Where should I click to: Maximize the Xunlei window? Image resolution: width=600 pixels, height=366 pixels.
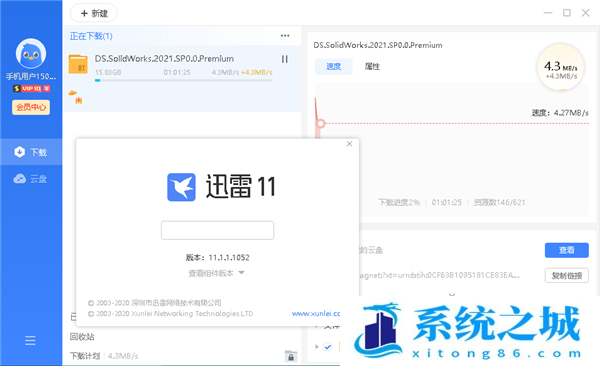567,13
